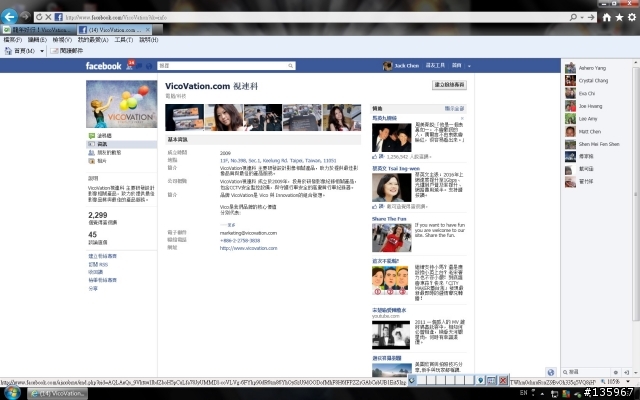Go back with the browser back arrow

click(9, 17)
